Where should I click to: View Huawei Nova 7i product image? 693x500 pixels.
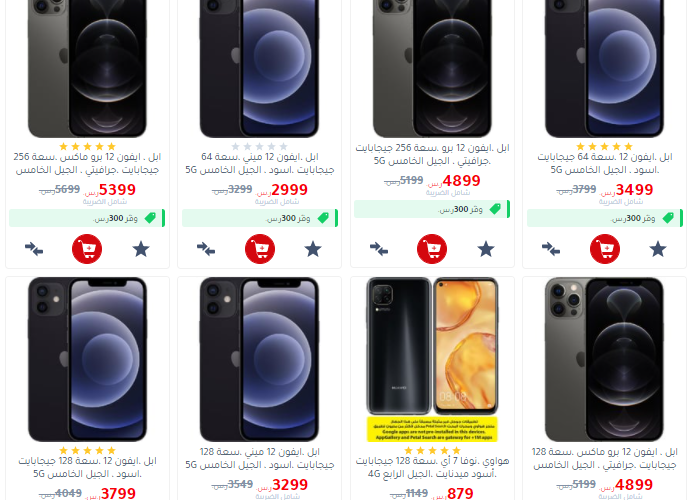coord(432,359)
